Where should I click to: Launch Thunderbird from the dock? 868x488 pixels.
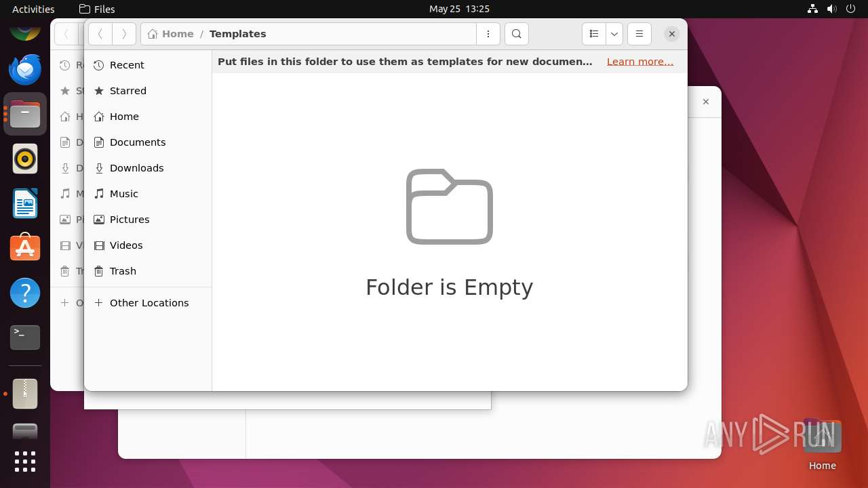25,69
